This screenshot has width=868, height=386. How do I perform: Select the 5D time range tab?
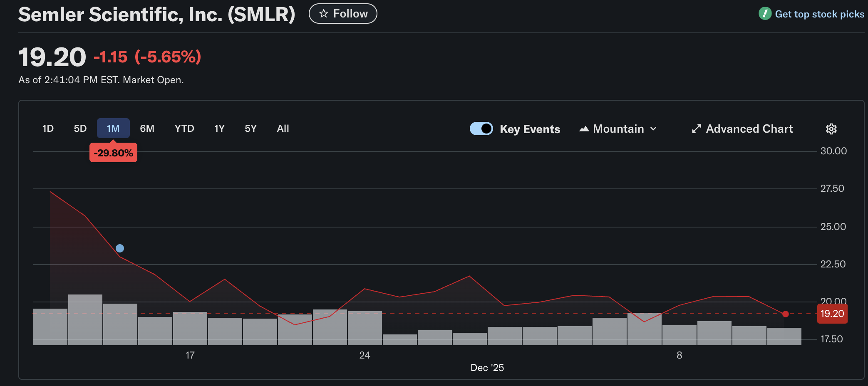click(80, 129)
